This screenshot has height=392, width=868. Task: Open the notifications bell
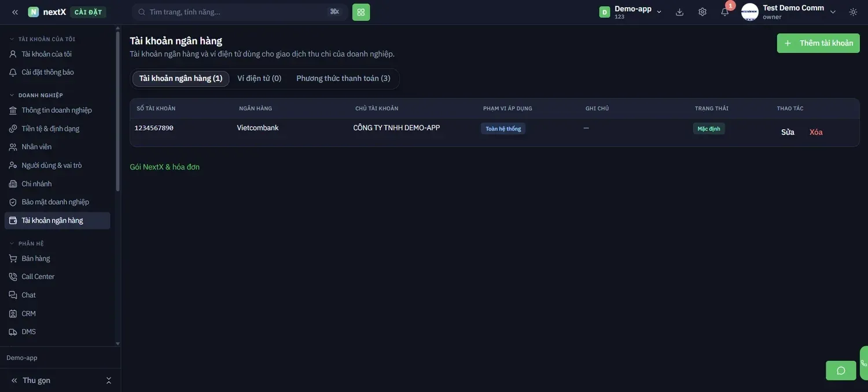click(x=725, y=12)
